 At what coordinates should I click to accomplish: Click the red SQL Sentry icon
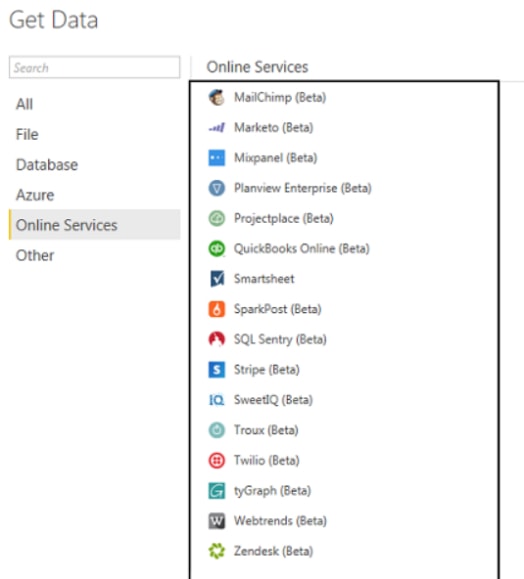[217, 339]
